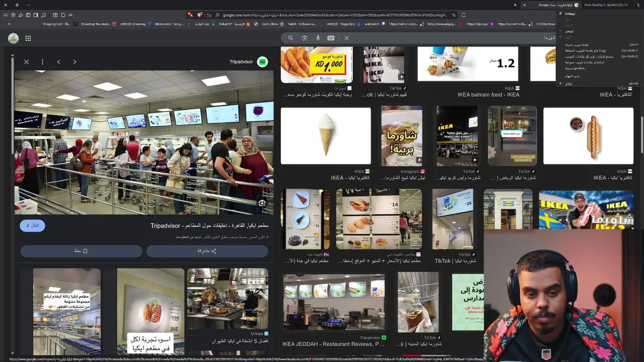The width and height of the screenshot is (644, 362).
Task: Open Google Lens camera search icon
Action: click(304, 38)
